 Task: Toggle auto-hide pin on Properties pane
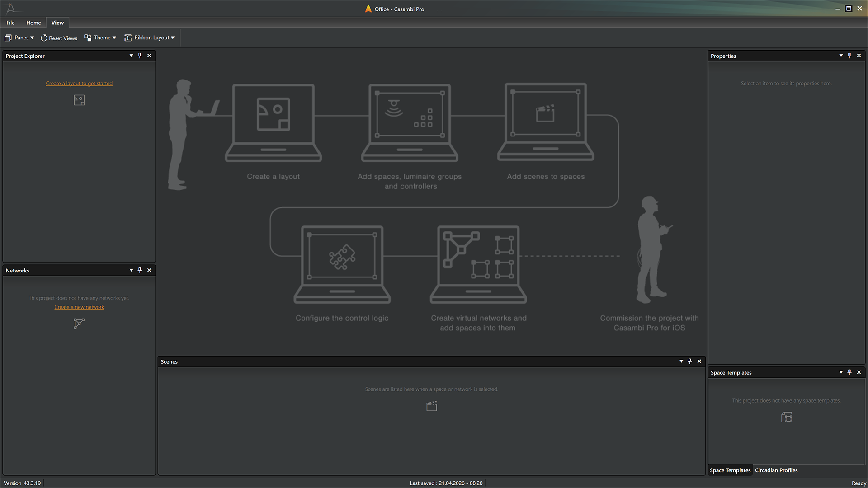849,56
